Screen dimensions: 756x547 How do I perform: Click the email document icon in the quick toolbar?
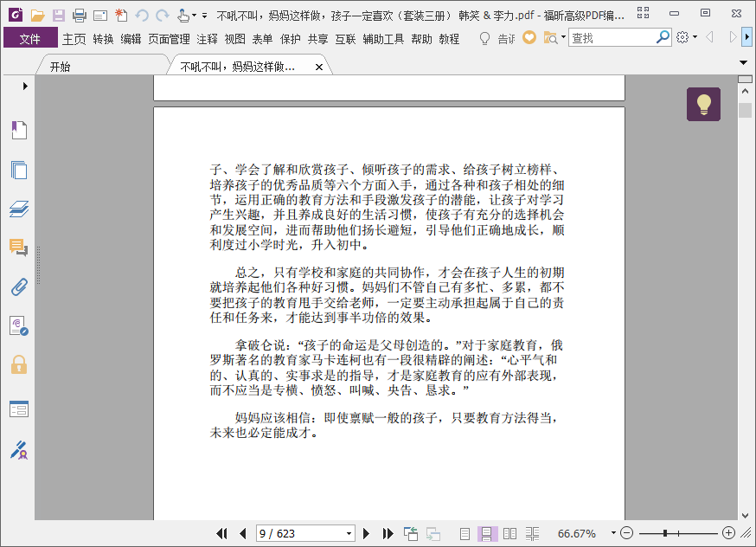pyautogui.click(x=100, y=16)
